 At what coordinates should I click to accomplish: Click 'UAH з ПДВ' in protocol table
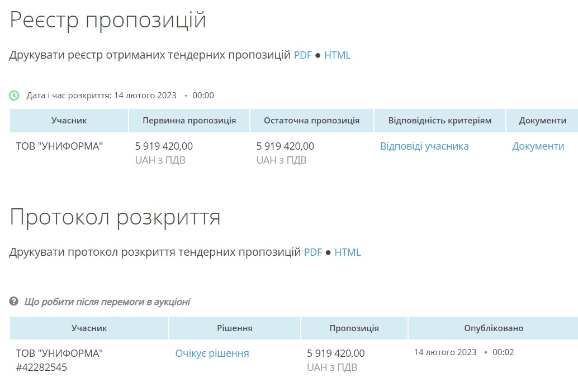point(332,367)
